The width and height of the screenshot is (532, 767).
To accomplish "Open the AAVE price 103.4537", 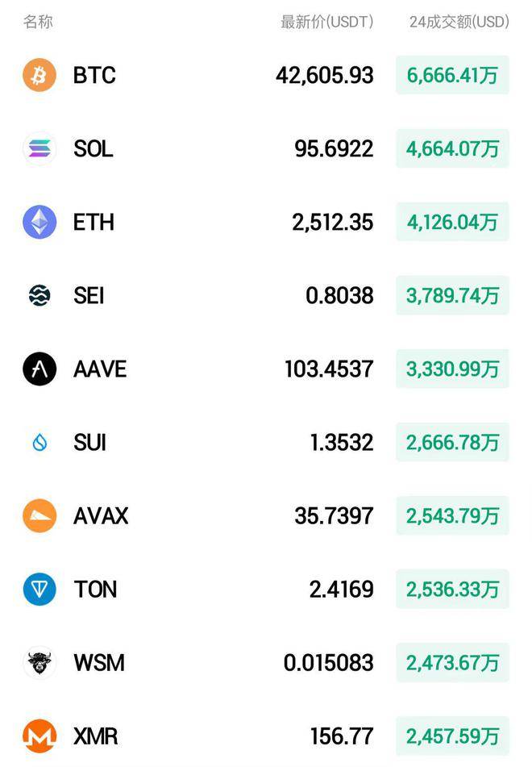I will [x=329, y=369].
